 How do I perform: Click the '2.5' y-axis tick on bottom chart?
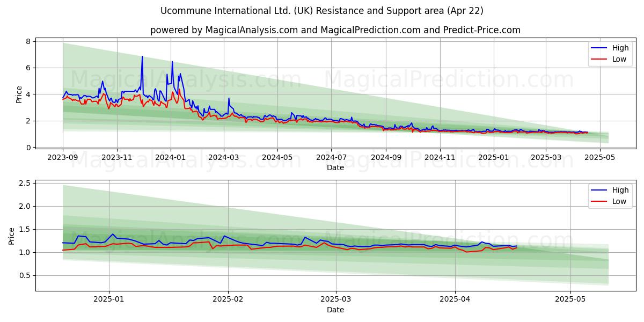pyautogui.click(x=26, y=184)
